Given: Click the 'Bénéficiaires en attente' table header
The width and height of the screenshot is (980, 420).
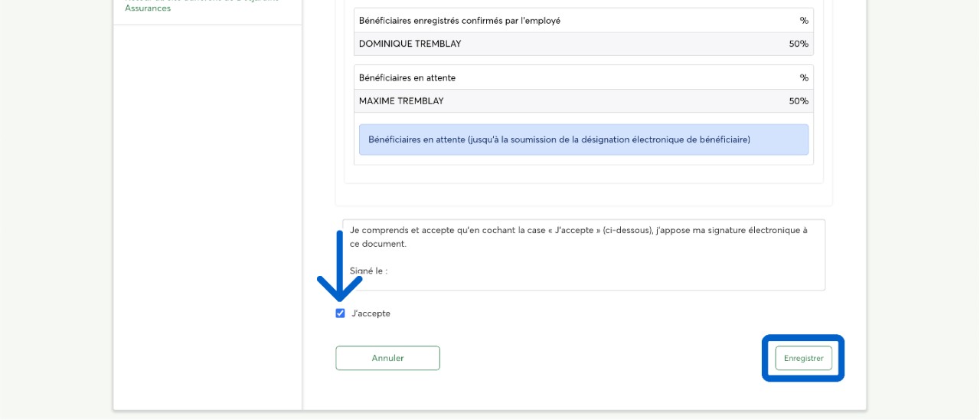Looking at the screenshot, I should click(407, 78).
